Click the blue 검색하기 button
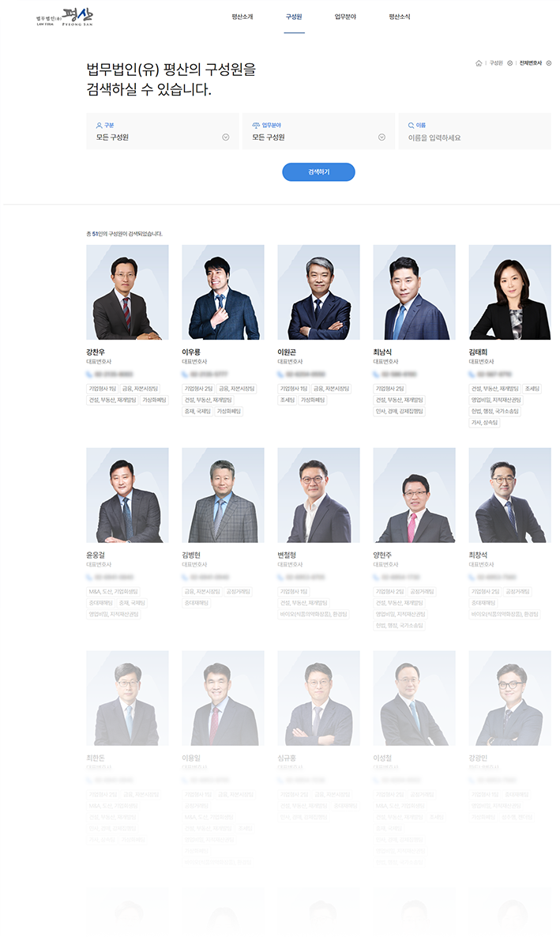The image size is (560, 937). [318, 172]
